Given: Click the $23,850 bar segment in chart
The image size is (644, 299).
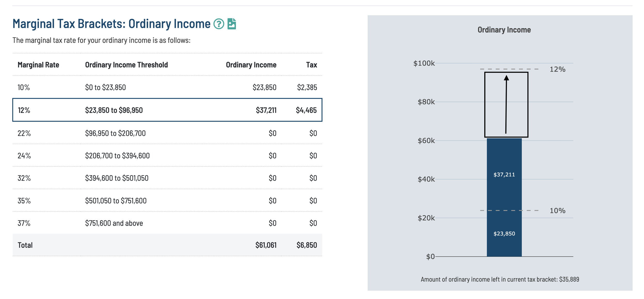Looking at the screenshot, I should [504, 234].
